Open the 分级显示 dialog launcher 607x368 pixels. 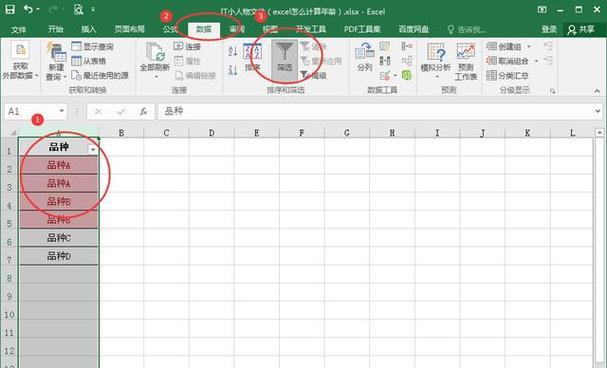[x=553, y=91]
